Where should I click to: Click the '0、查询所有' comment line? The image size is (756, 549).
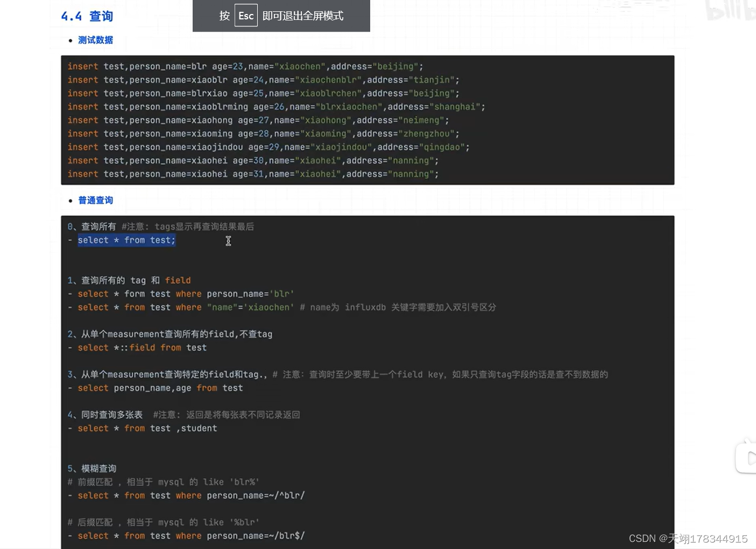coord(161,227)
